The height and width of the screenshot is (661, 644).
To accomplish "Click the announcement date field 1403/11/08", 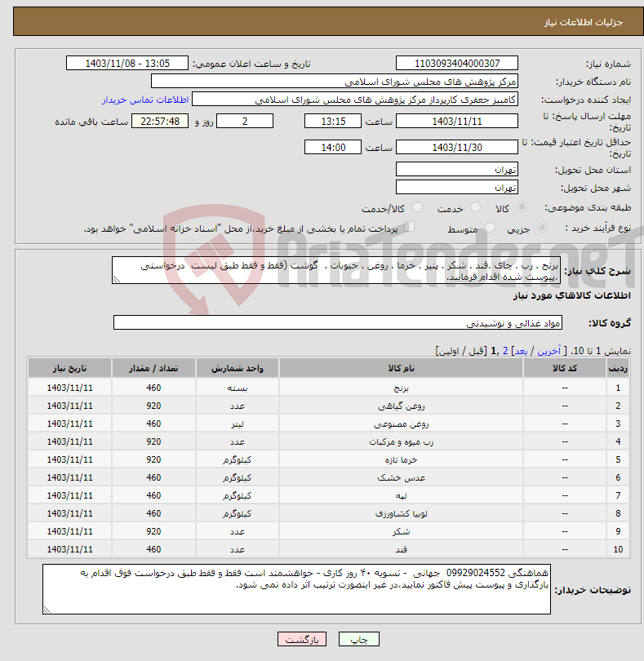I will tap(127, 63).
